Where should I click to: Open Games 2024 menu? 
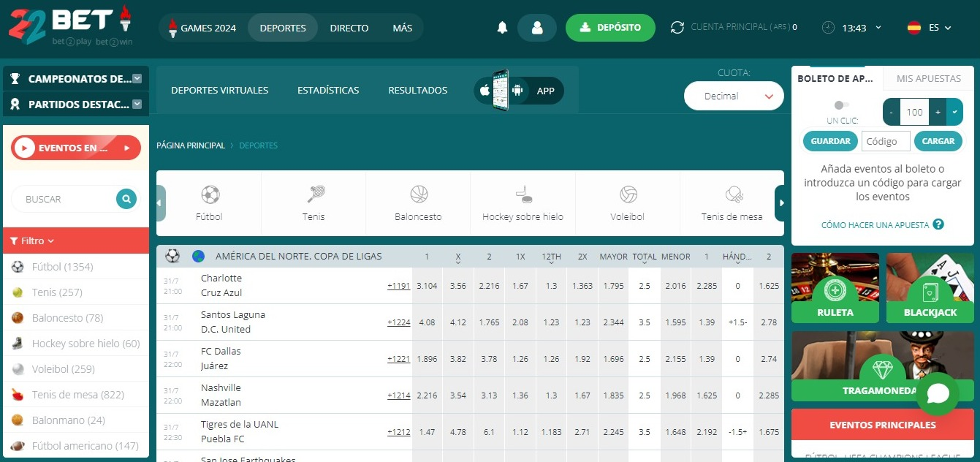point(202,28)
